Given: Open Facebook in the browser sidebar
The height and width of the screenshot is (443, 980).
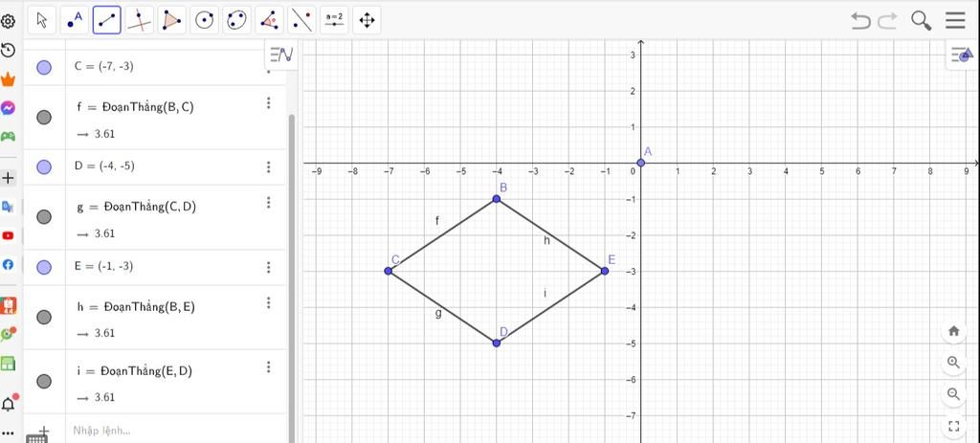Looking at the screenshot, I should click(8, 264).
